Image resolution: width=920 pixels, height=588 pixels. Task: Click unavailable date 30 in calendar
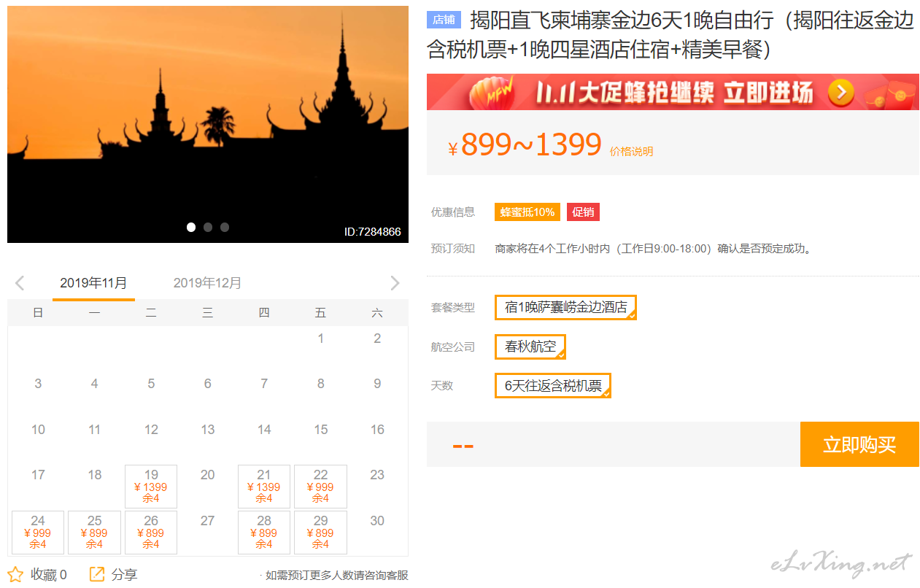pos(377,521)
